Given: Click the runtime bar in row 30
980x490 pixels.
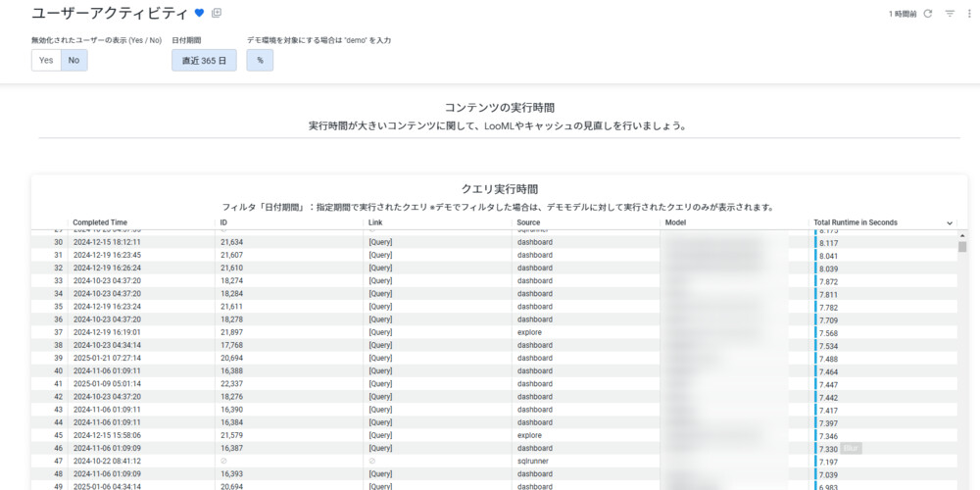Looking at the screenshot, I should pyautogui.click(x=815, y=242).
